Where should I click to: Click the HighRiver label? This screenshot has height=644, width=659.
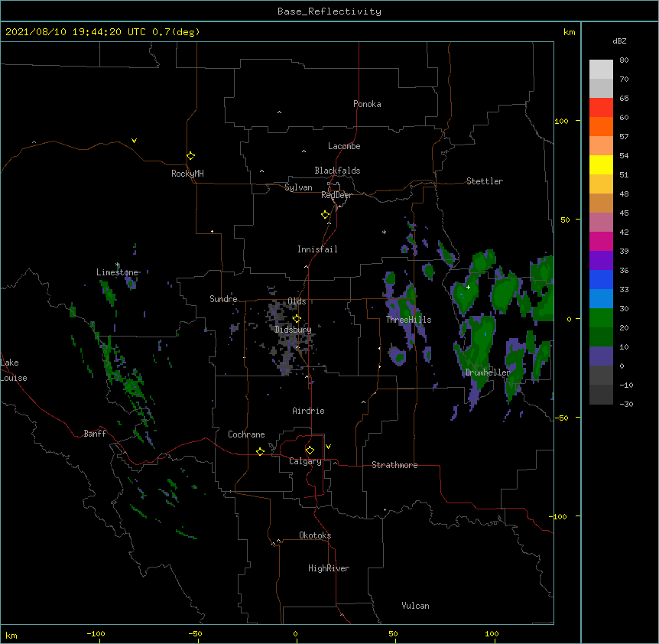point(329,568)
